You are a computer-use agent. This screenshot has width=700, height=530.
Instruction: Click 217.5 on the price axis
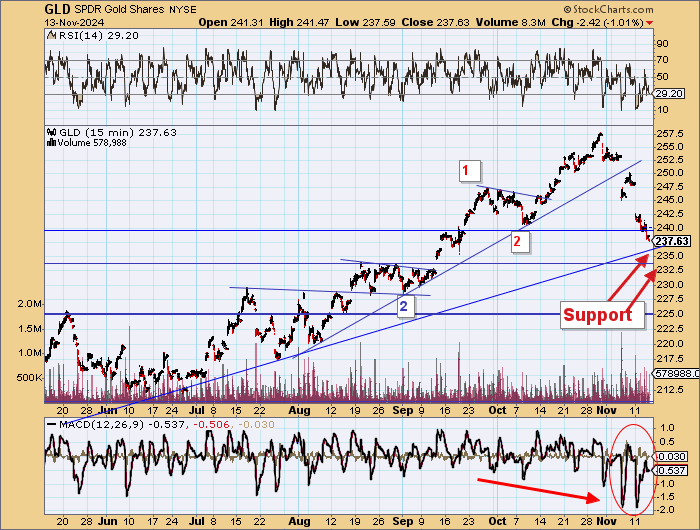pyautogui.click(x=670, y=359)
